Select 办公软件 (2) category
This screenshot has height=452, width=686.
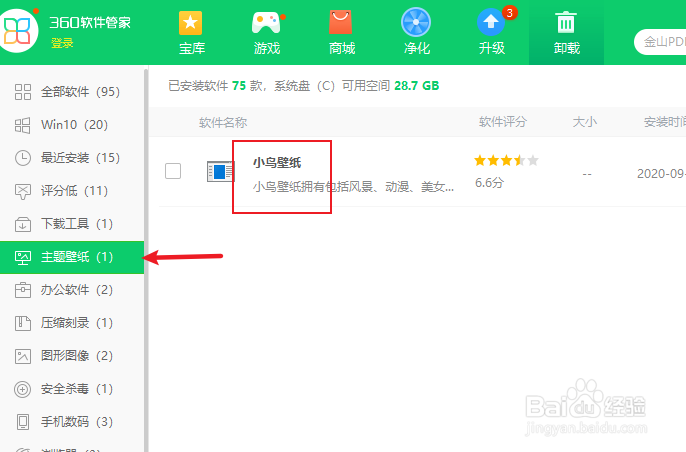[x=72, y=290]
